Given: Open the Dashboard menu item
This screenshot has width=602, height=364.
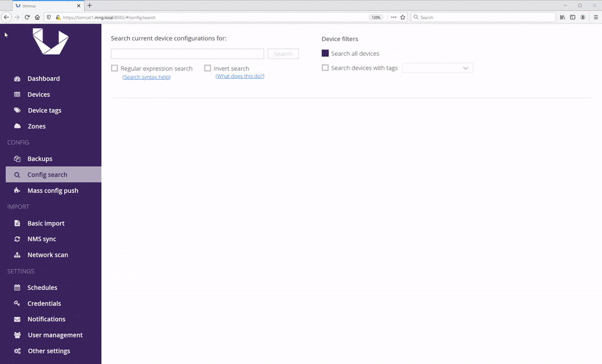Looking at the screenshot, I should click(44, 79).
